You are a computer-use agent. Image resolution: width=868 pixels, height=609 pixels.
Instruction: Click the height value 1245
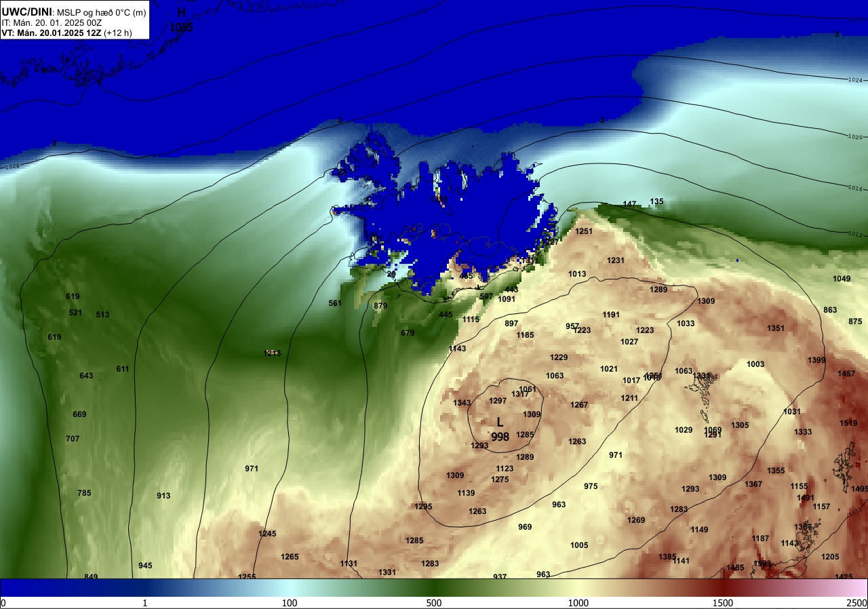pyautogui.click(x=267, y=534)
